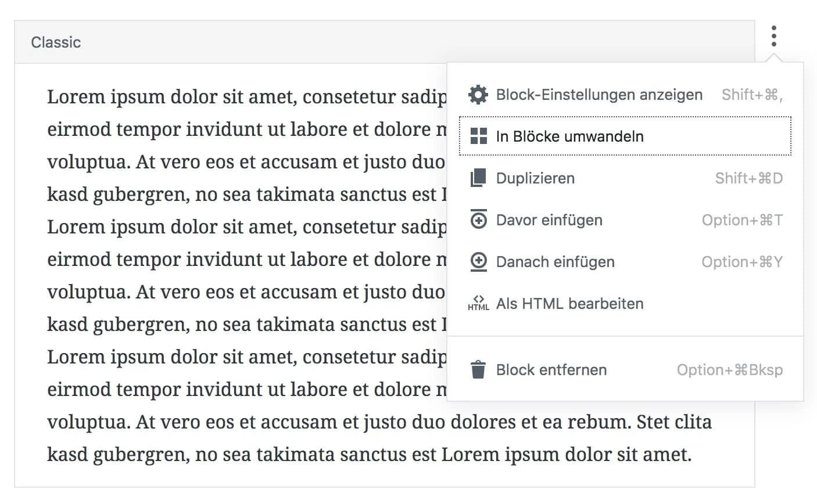Click the gear icon for block settings
Screen dimensions: 817x504
(x=478, y=95)
